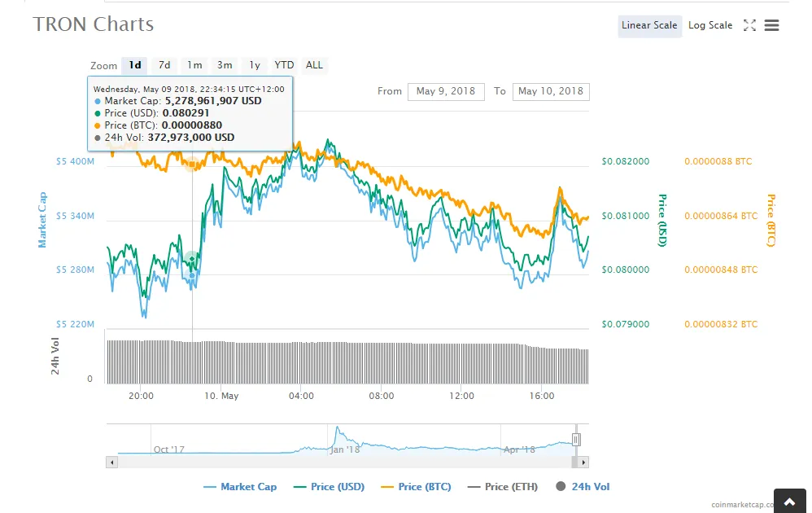
Task: Click the Apr '18 navigator label
Action: click(519, 449)
